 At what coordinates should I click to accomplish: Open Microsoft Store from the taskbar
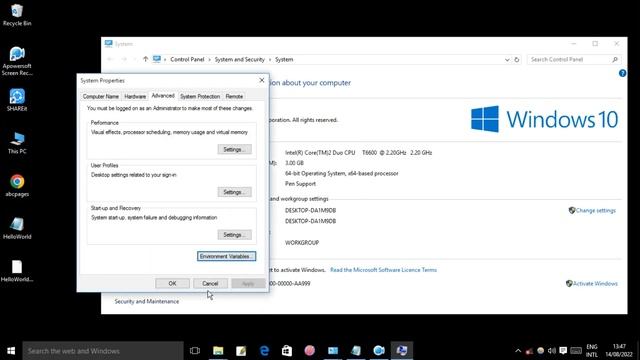287,351
